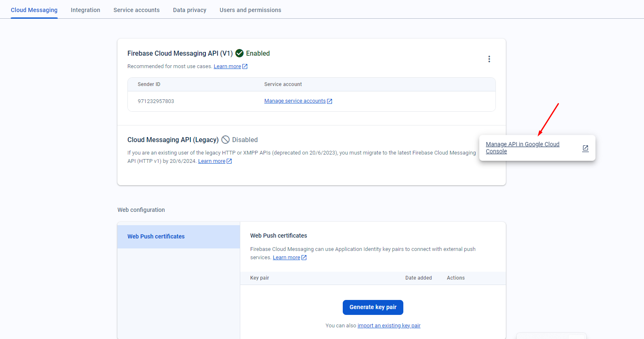Click the external-link icon in the Manage API popup

585,148
